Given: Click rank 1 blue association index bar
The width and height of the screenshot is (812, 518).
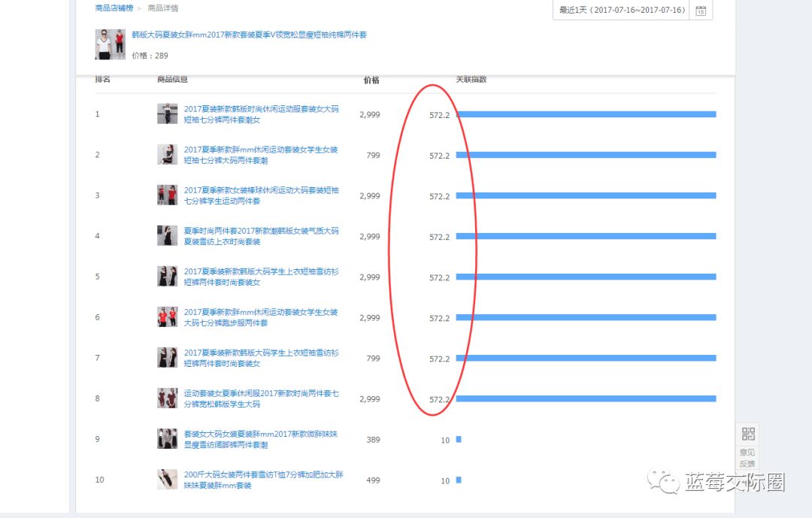Looking at the screenshot, I should [586, 114].
